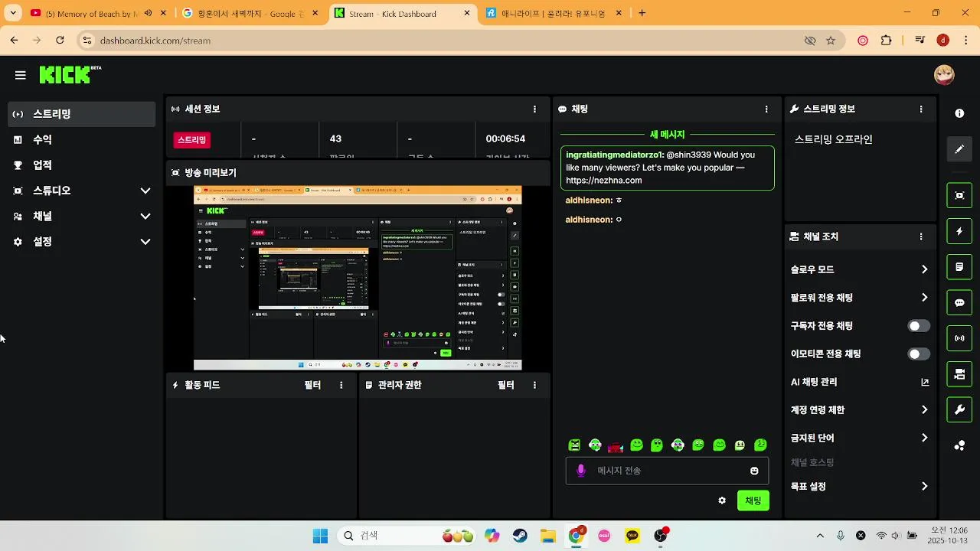Toggle 구독자 전용 채팅 switch
Image resolution: width=980 pixels, height=551 pixels.
pos(919,326)
